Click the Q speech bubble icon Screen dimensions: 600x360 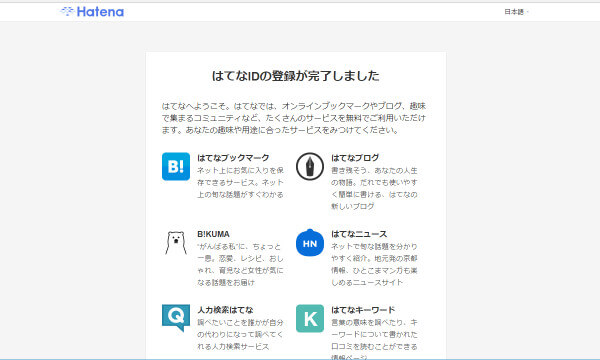[176, 318]
